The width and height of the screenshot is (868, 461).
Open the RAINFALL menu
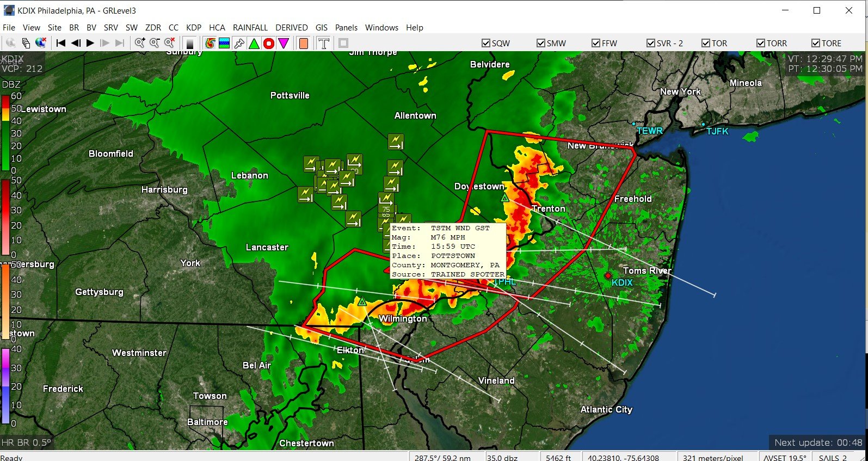tap(250, 27)
